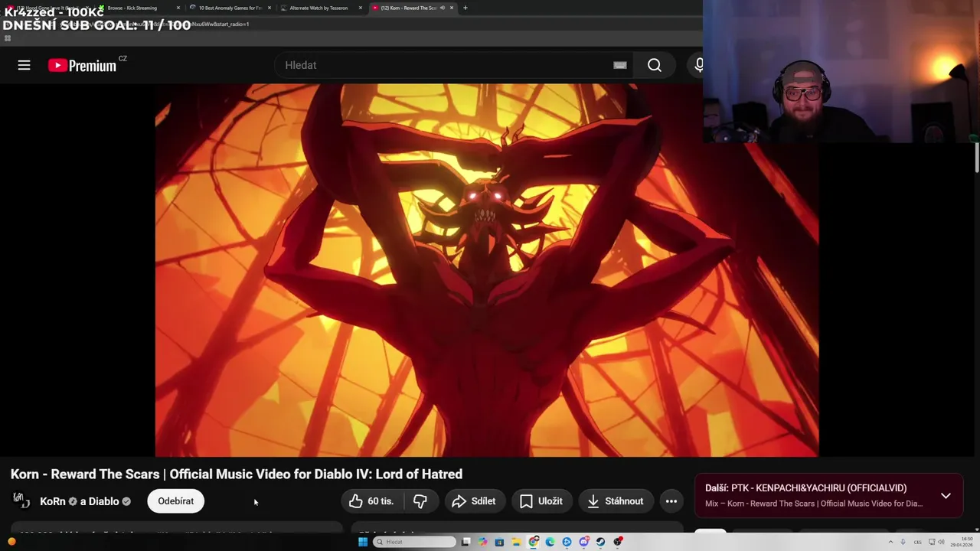Open the apps grid in bookmarks bar
980x551 pixels.
click(8, 38)
